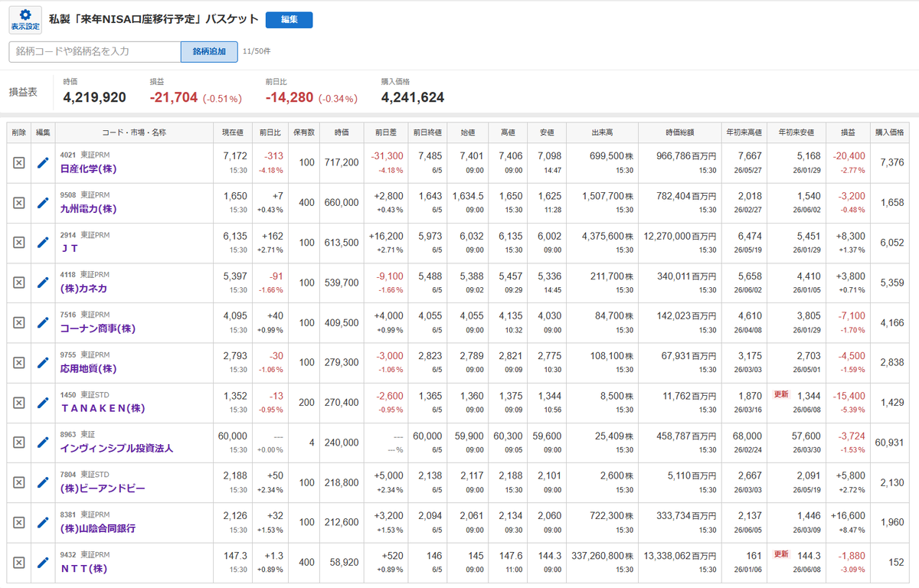Screen dimensions: 919x588
Task: Click the 11/50件 count label
Action: coord(257,51)
